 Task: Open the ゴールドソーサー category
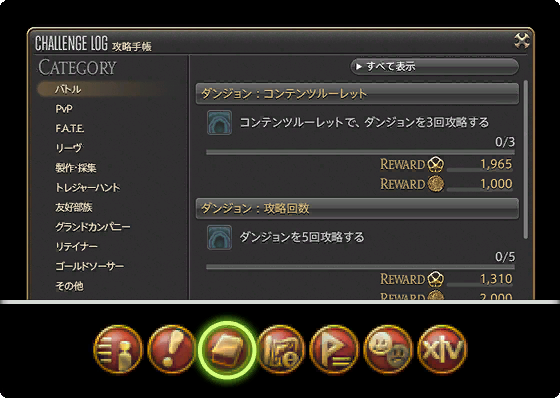point(89,266)
